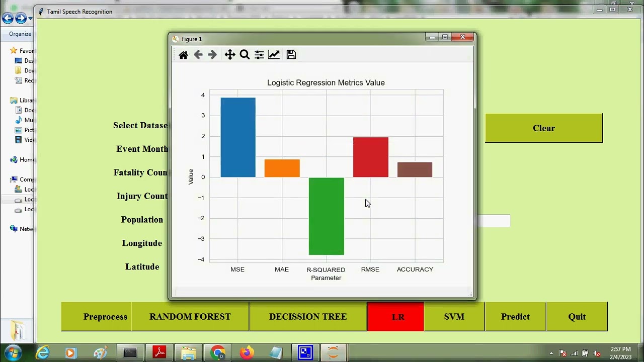Select Recent Places in the Explorer sidebar
The width and height of the screenshot is (644, 362).
pos(24,80)
